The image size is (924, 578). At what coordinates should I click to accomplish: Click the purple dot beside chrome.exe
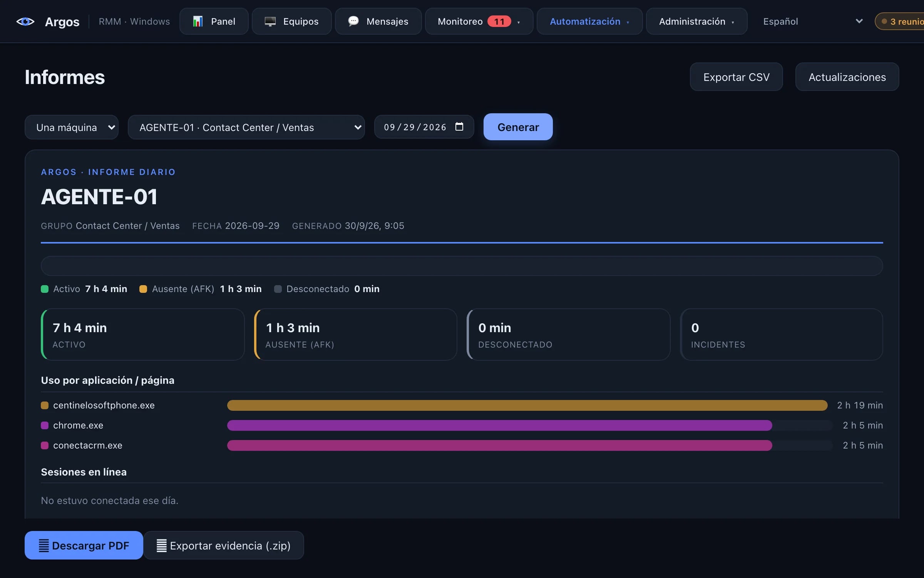[x=45, y=425]
